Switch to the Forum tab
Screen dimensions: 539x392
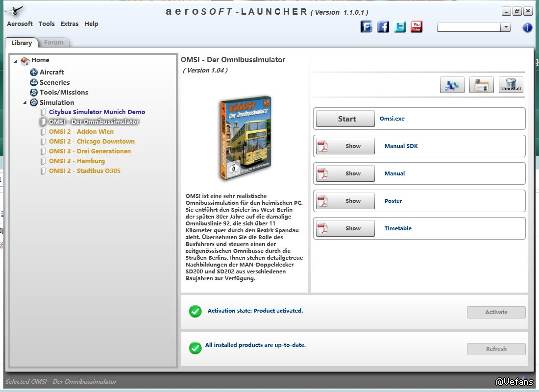click(x=53, y=43)
